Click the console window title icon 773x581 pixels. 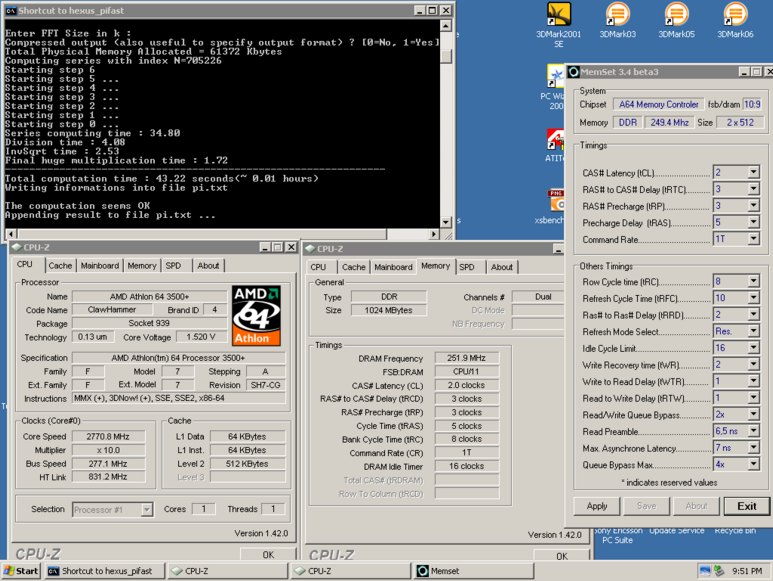point(11,10)
